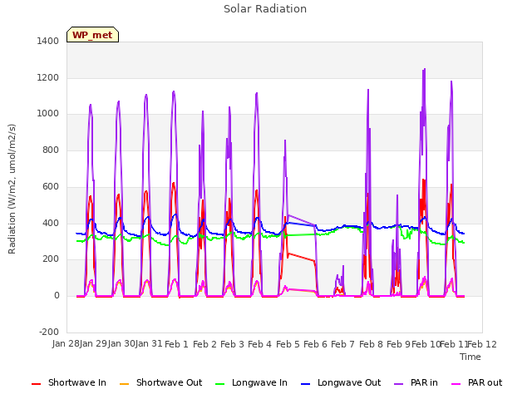The height and width of the screenshot is (399, 532).
Task: Click the small PAR in peak on Feb 7
Action: tap(343, 266)
